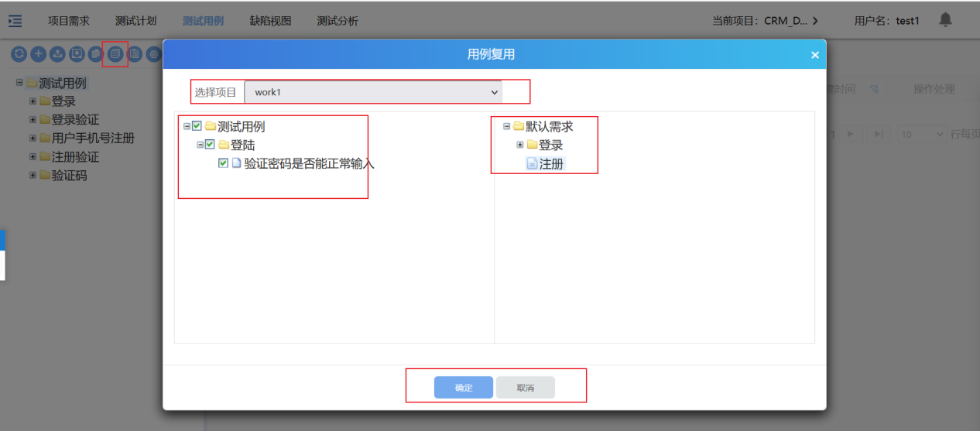
Task: Click the file icon beside 注册
Action: [x=532, y=163]
